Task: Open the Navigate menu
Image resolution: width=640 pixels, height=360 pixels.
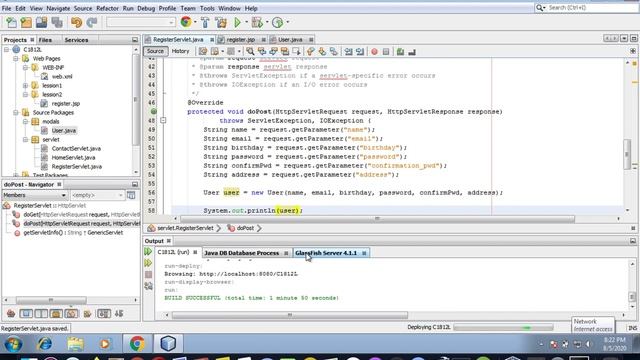Action: point(58,8)
